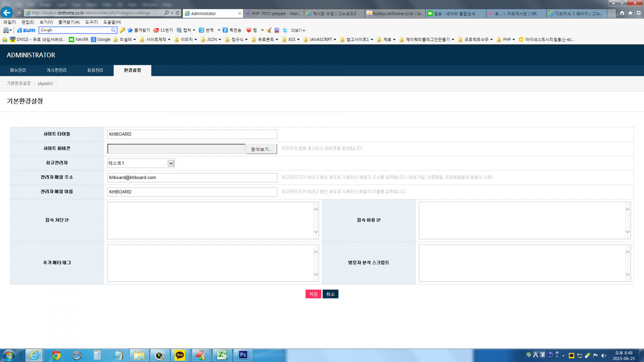Image resolution: width=644 pixels, height=362 pixels.
Task: Click the heart 찜 toolbar icon
Action: (252, 30)
